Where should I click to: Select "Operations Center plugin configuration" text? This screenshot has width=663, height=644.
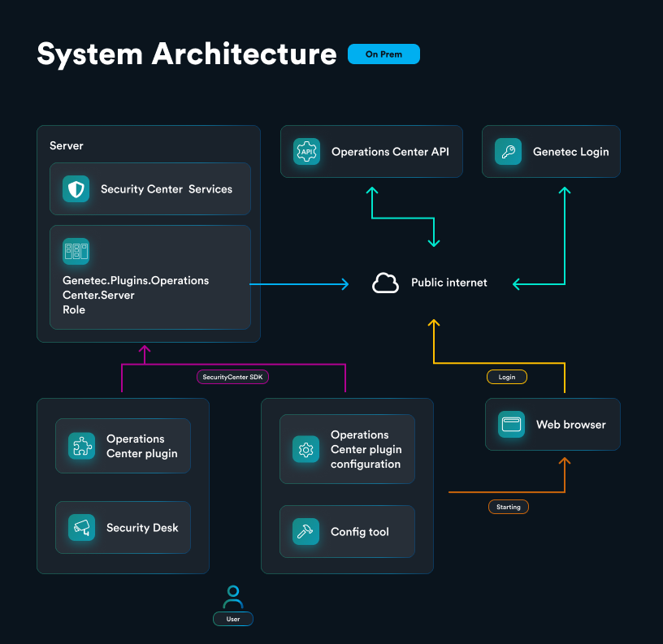(x=366, y=449)
